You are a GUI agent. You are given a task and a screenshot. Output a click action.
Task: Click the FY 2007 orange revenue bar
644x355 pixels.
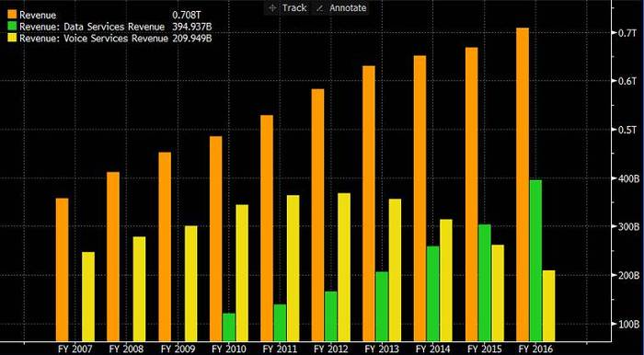point(62,269)
